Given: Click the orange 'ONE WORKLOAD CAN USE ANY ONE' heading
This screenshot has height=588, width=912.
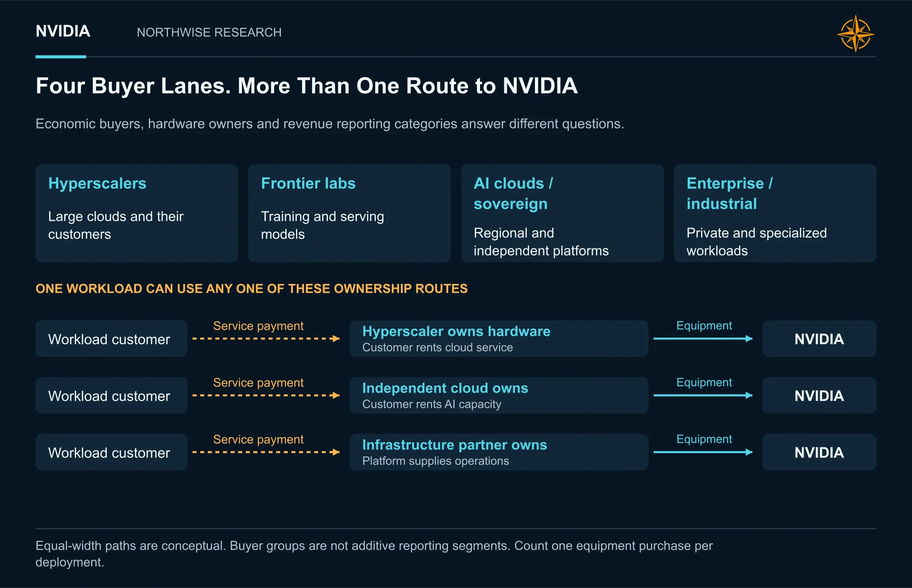Looking at the screenshot, I should 252,288.
